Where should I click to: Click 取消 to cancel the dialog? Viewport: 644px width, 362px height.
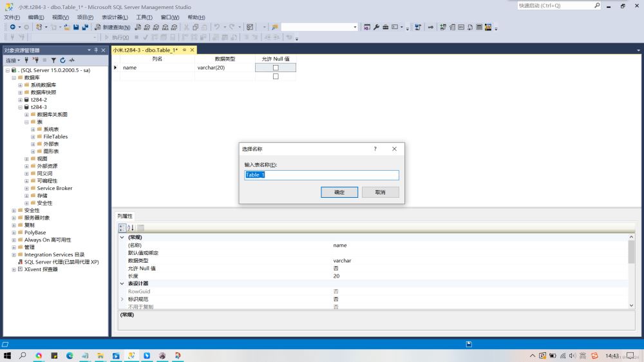point(380,192)
